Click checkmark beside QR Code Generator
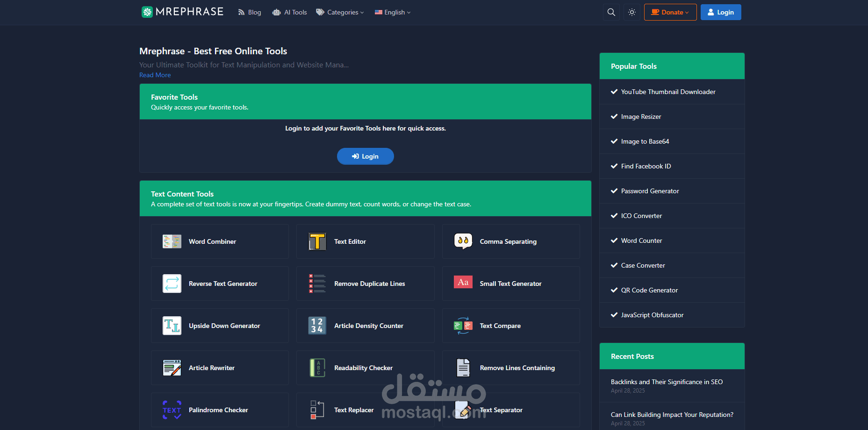Viewport: 868px width, 430px height. point(614,290)
